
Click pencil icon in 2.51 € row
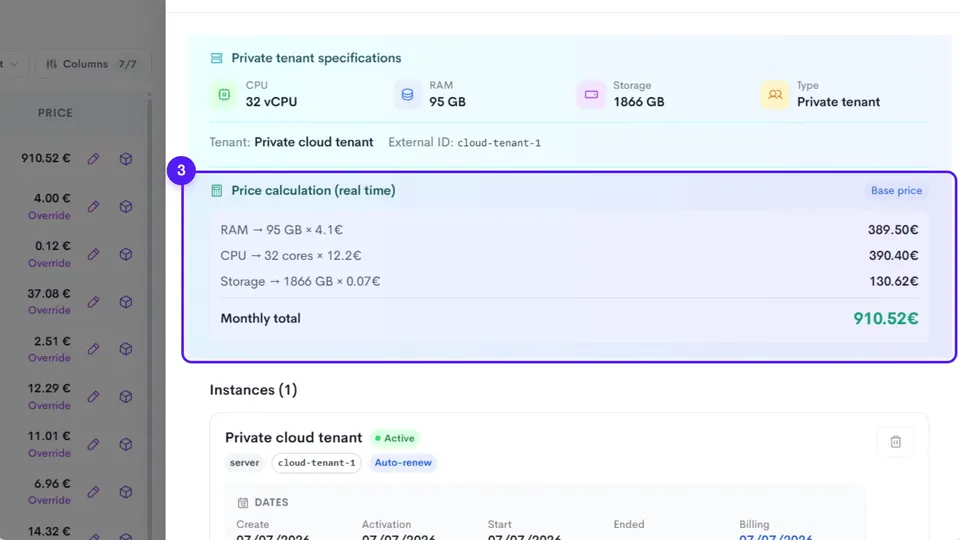[x=93, y=349]
